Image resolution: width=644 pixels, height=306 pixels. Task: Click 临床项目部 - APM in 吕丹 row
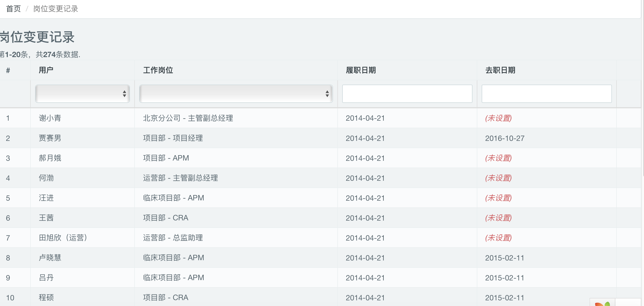173,277
